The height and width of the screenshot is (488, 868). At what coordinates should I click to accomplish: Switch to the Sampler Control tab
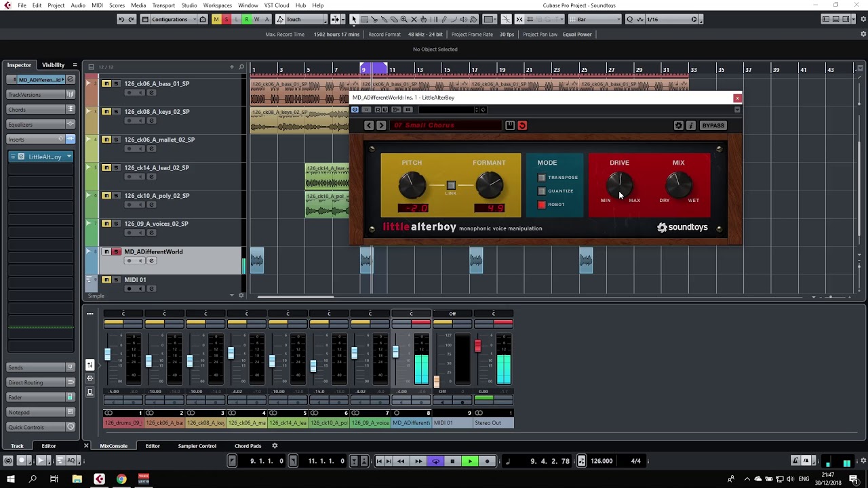pos(197,446)
